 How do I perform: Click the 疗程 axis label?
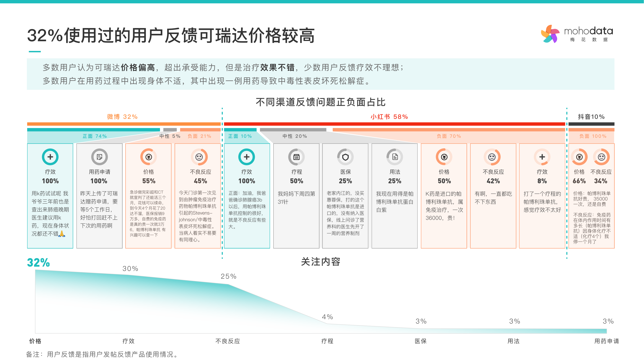pos(327,341)
